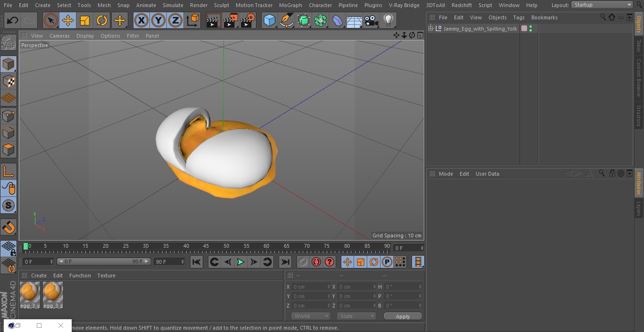
Task: Toggle Z axis lock
Action: (175, 20)
